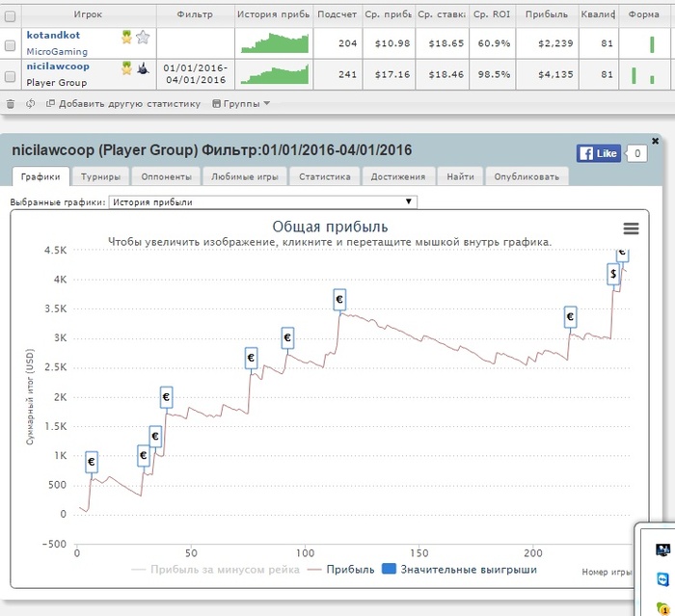Click the TeamViewer tray icon at right edge
Screen dimensions: 675x616
(662, 579)
